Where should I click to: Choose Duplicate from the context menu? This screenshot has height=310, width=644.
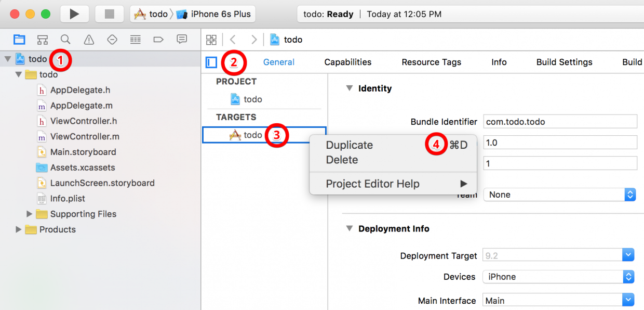click(349, 145)
